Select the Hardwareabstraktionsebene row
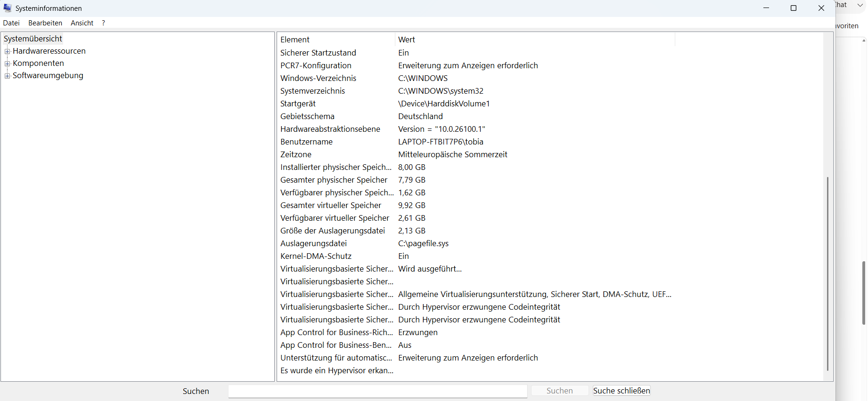This screenshot has width=868, height=401. tap(476, 129)
